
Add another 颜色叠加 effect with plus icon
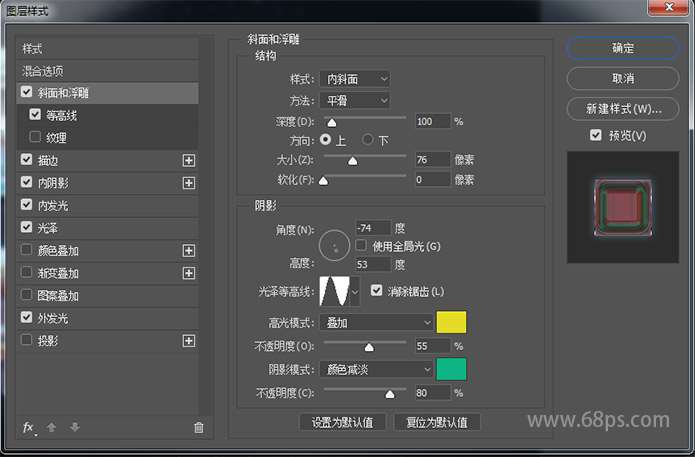click(x=188, y=251)
